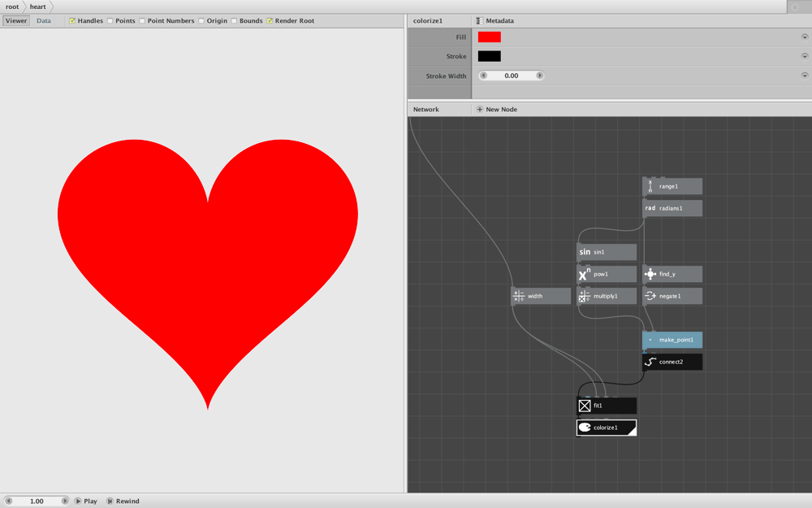Viewport: 812px width, 508px height.
Task: Select the sin1 node icon
Action: pos(585,252)
